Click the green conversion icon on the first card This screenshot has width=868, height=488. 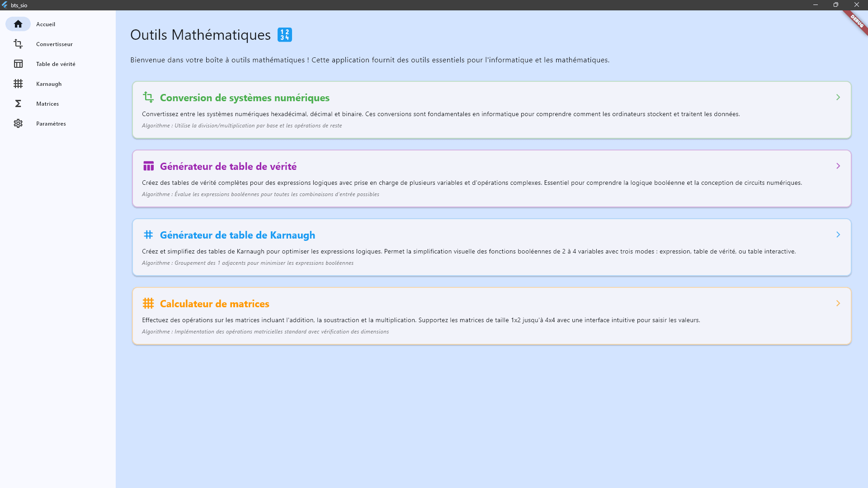pos(149,97)
